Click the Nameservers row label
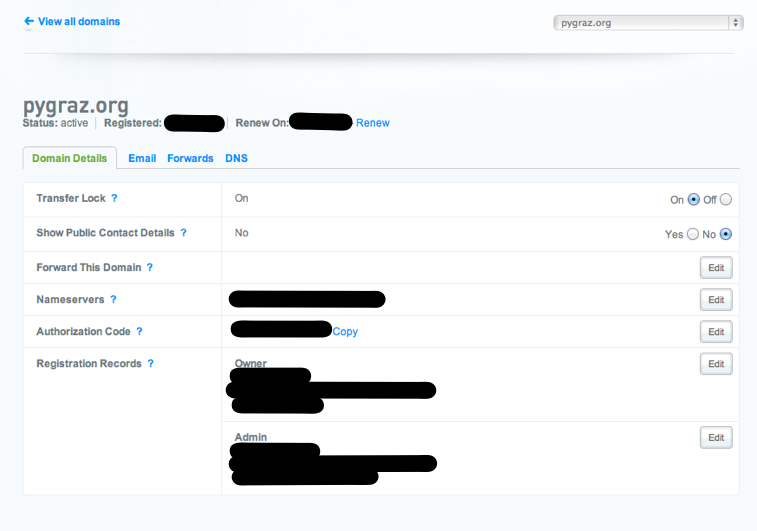The width and height of the screenshot is (757, 531). coord(70,299)
